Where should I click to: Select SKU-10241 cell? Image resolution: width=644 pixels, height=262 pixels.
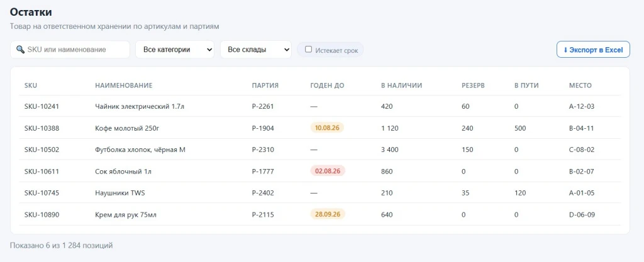(42, 106)
